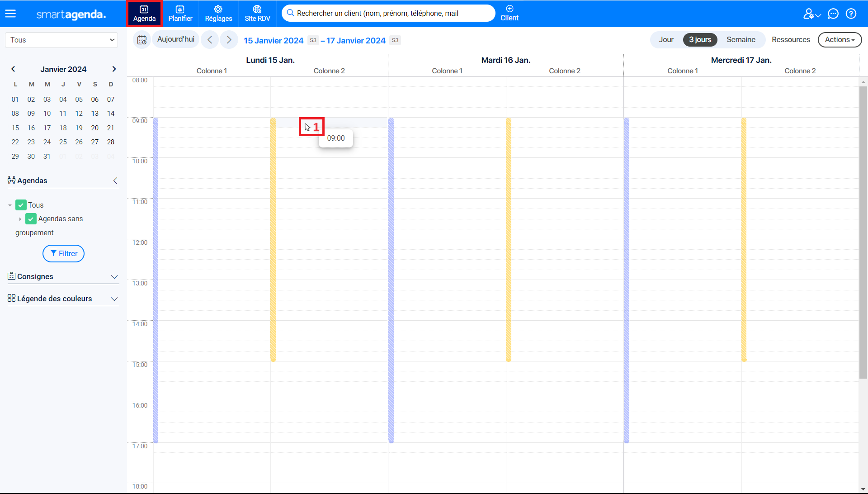This screenshot has height=494, width=868.
Task: Click Colonne 1 under Lundi
Action: [x=212, y=71]
